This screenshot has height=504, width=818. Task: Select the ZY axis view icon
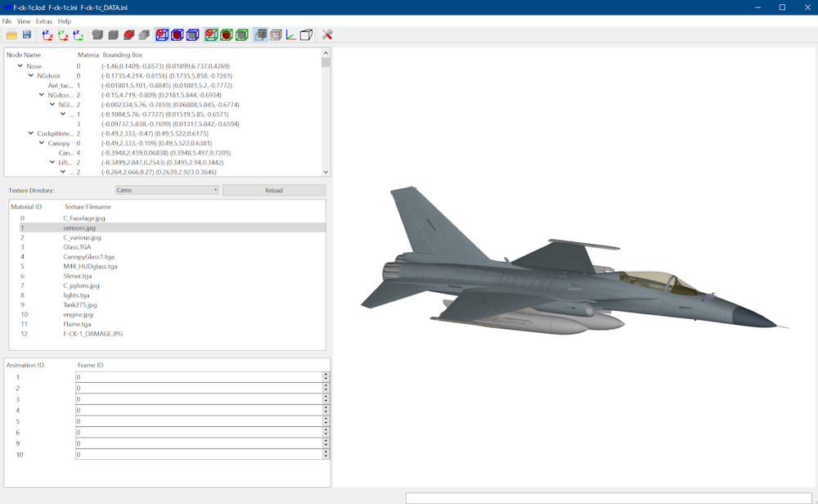[79, 35]
